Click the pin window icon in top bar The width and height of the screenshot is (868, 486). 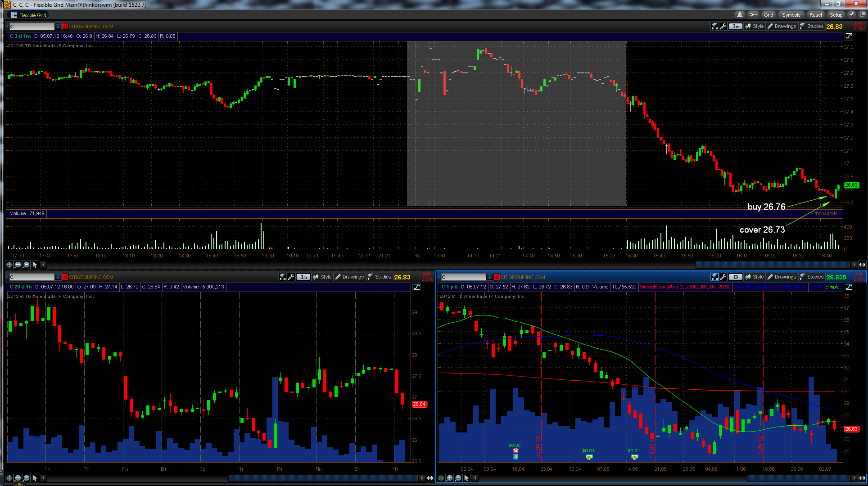tap(852, 15)
